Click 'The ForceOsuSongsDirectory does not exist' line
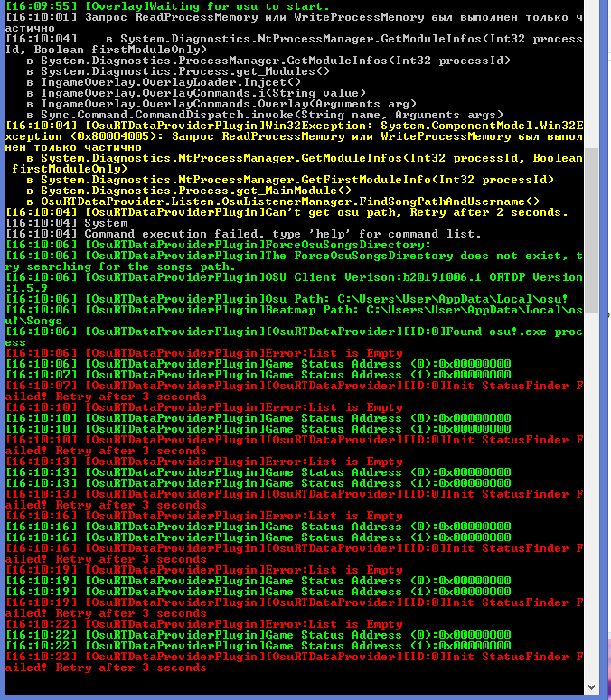611x700 pixels. tap(294, 261)
